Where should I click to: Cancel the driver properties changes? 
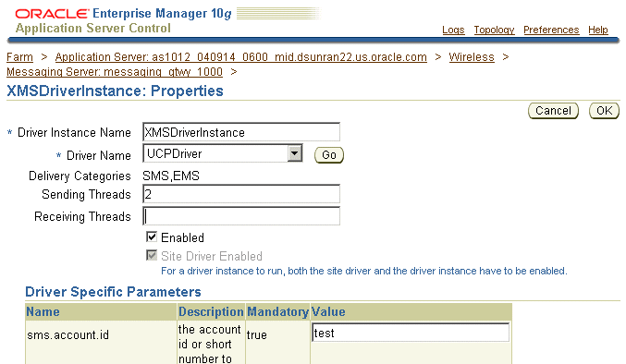(x=553, y=111)
